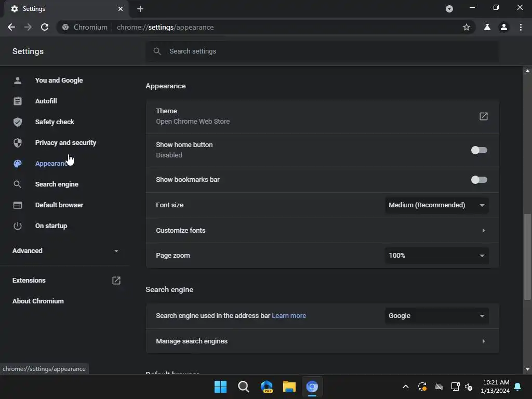Open About Chromium page
The width and height of the screenshot is (532, 399).
click(x=38, y=301)
